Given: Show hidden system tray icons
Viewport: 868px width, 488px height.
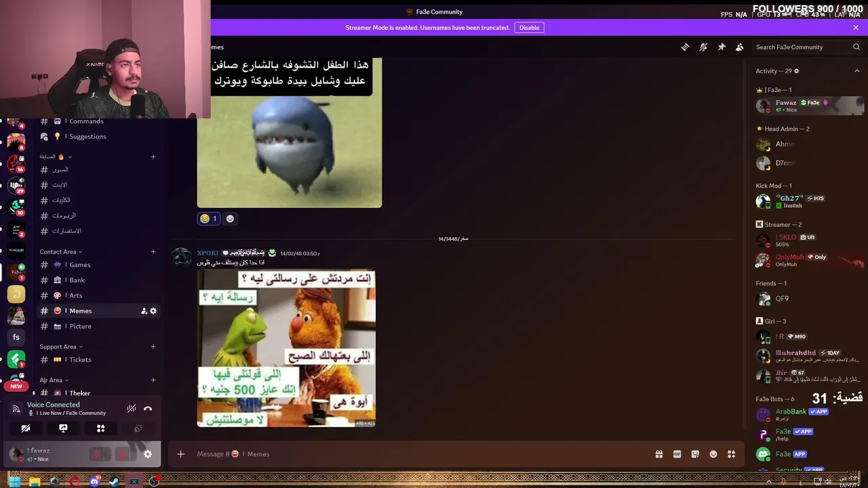Looking at the screenshot, I should 768,482.
